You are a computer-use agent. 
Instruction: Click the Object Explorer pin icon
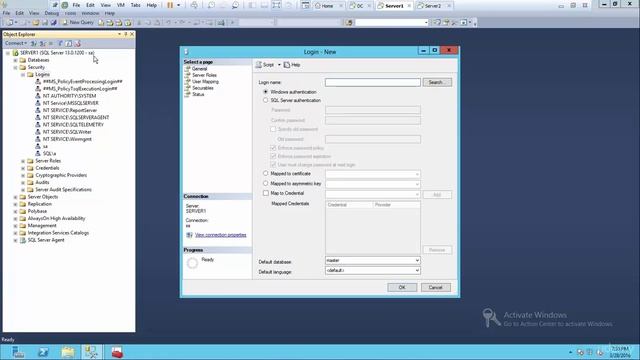click(126, 34)
